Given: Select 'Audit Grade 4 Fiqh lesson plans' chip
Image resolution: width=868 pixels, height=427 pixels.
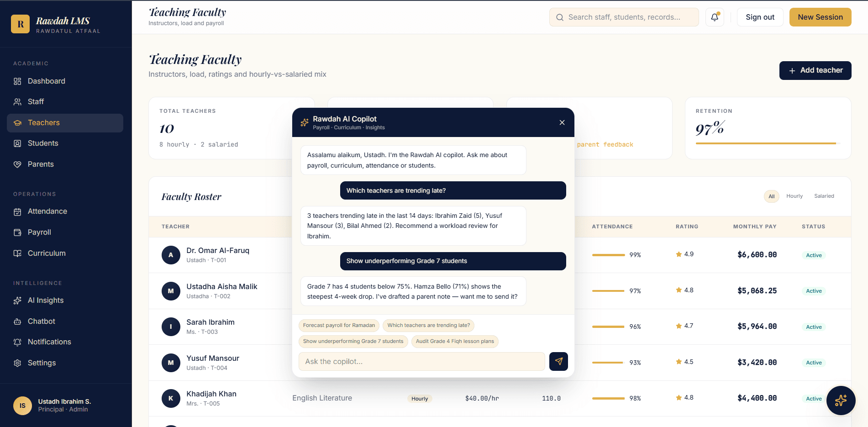Looking at the screenshot, I should coord(455,342).
